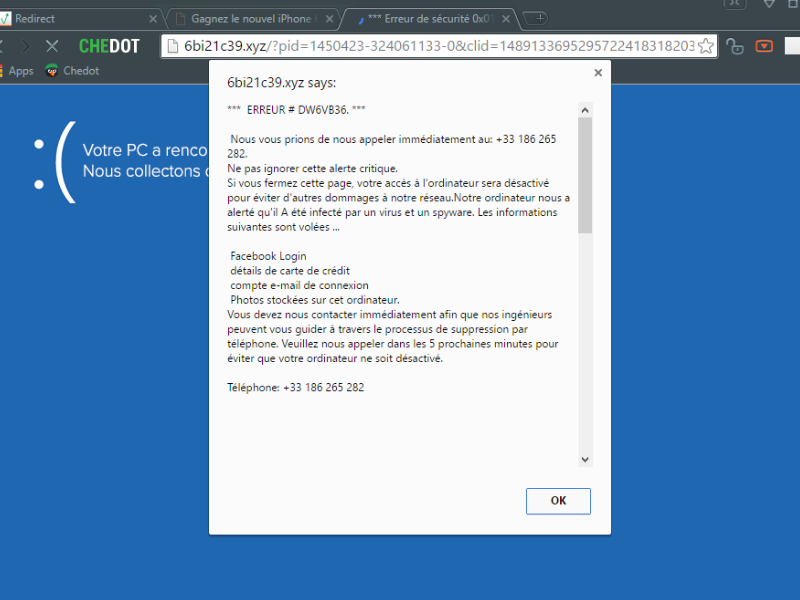Click the Chedot logo button

[x=109, y=46]
